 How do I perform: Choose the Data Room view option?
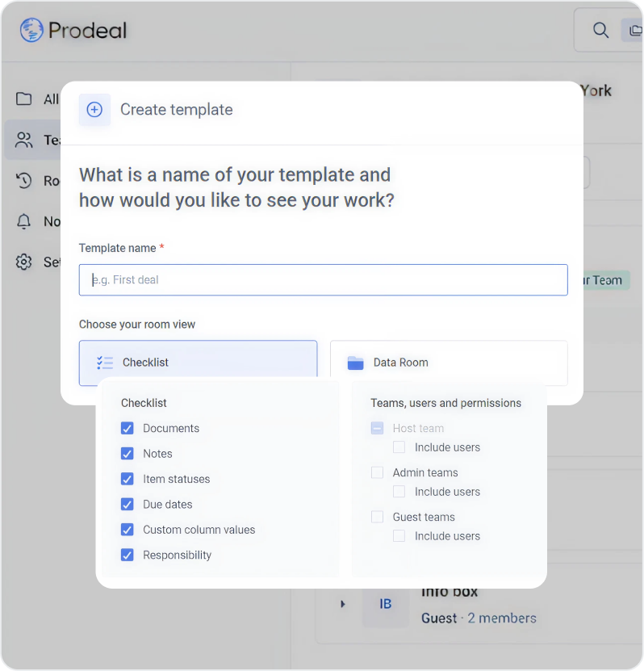pos(449,363)
